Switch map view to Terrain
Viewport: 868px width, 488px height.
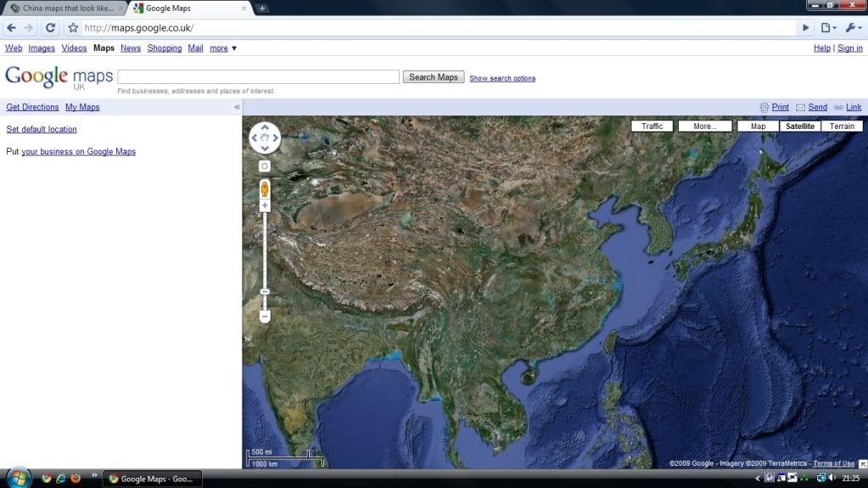click(x=842, y=126)
